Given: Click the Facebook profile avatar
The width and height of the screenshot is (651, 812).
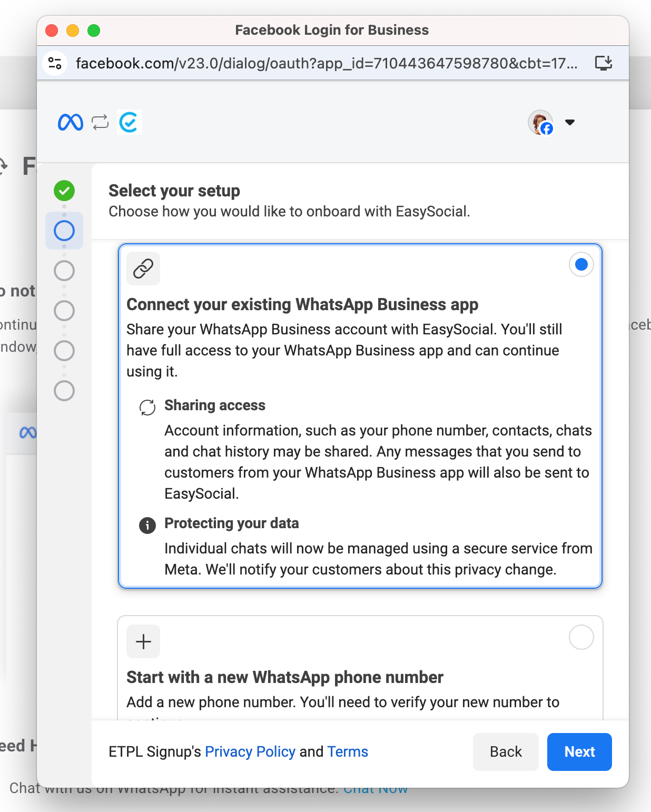Looking at the screenshot, I should click(x=540, y=122).
